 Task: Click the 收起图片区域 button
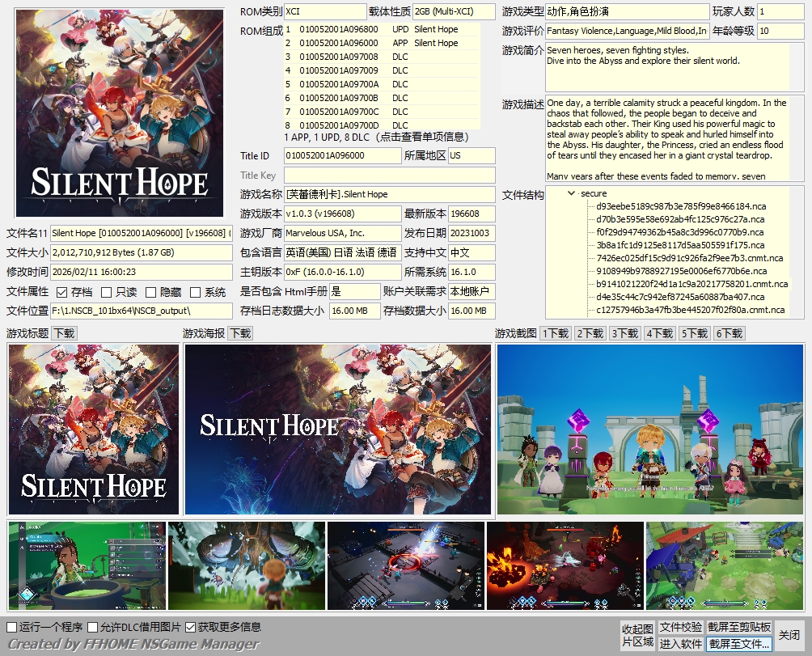(x=637, y=635)
